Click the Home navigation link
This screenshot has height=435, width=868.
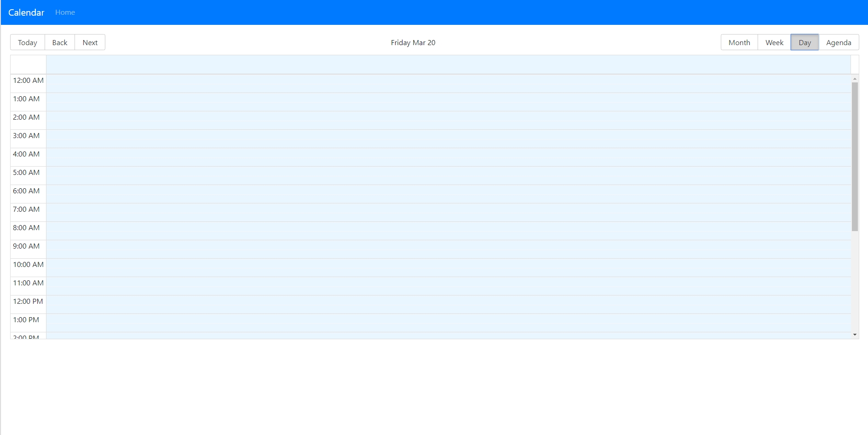(64, 12)
